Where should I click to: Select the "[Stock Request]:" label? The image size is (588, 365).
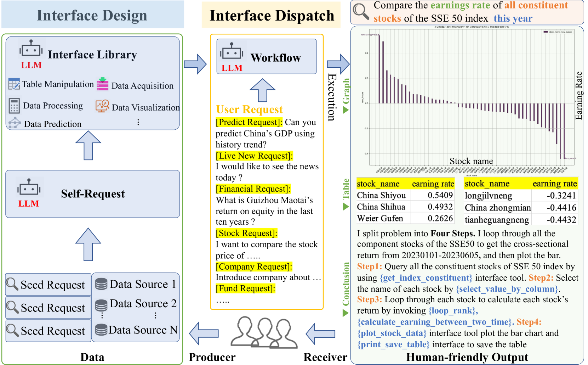click(247, 233)
